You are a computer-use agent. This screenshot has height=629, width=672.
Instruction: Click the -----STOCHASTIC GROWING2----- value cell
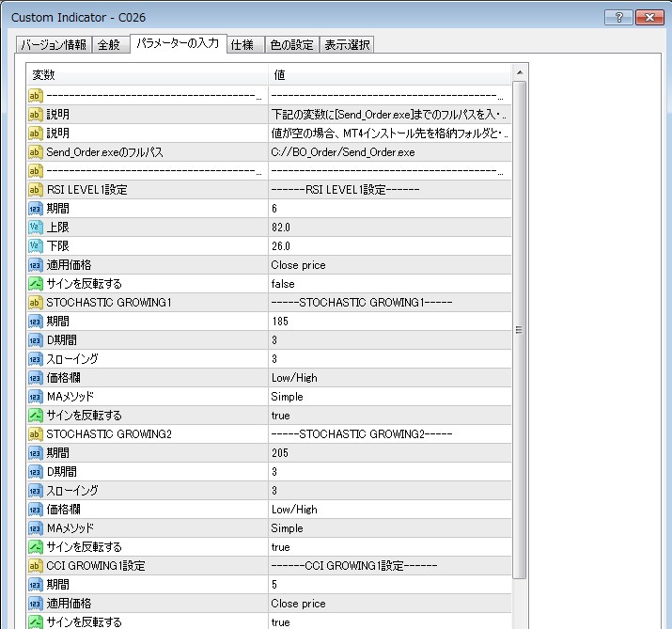pos(389,434)
